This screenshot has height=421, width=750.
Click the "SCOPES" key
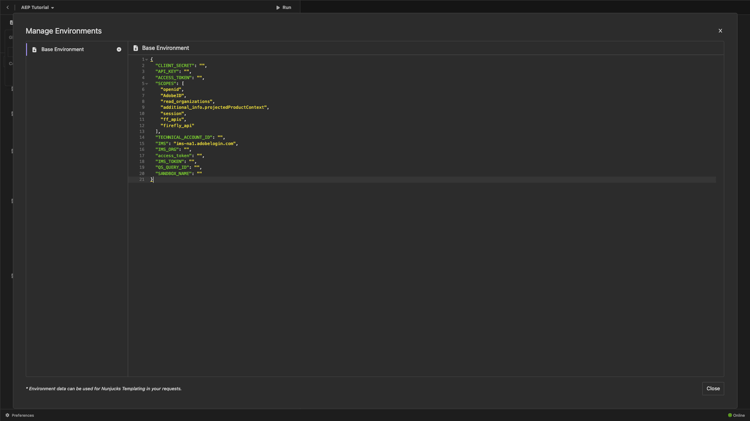[x=165, y=83]
